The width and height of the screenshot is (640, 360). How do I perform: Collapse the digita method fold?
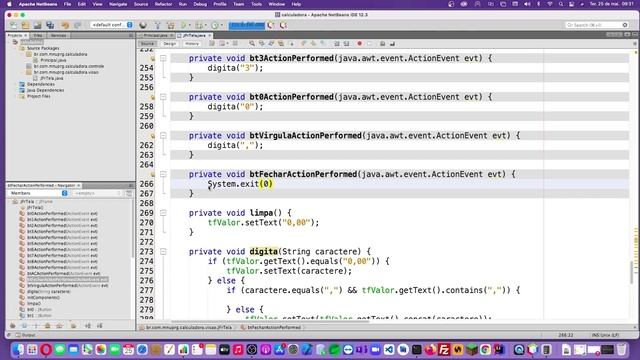coord(163,251)
